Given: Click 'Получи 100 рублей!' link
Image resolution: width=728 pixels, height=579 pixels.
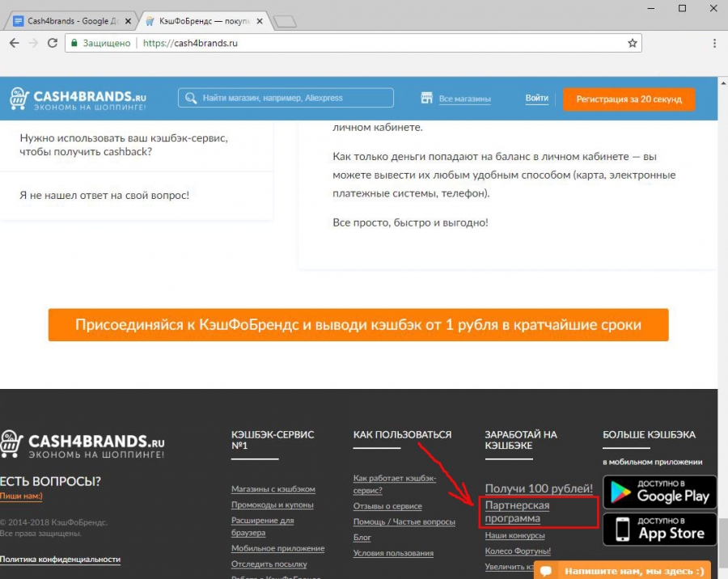Looking at the screenshot, I should pos(539,488).
